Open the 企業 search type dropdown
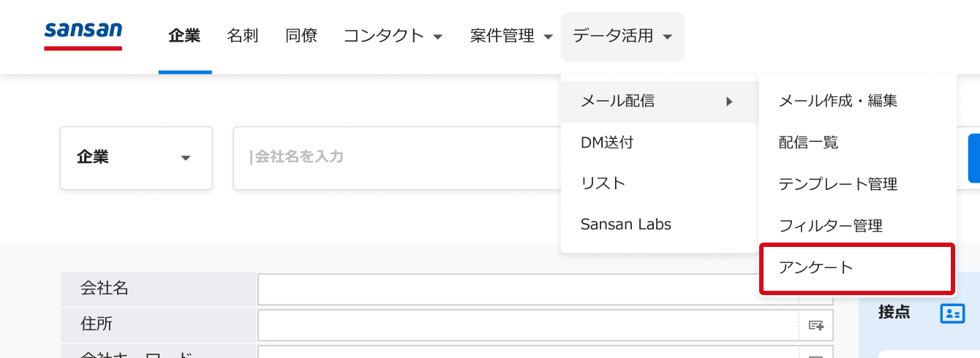Screen dimensions: 980x358 (136, 158)
